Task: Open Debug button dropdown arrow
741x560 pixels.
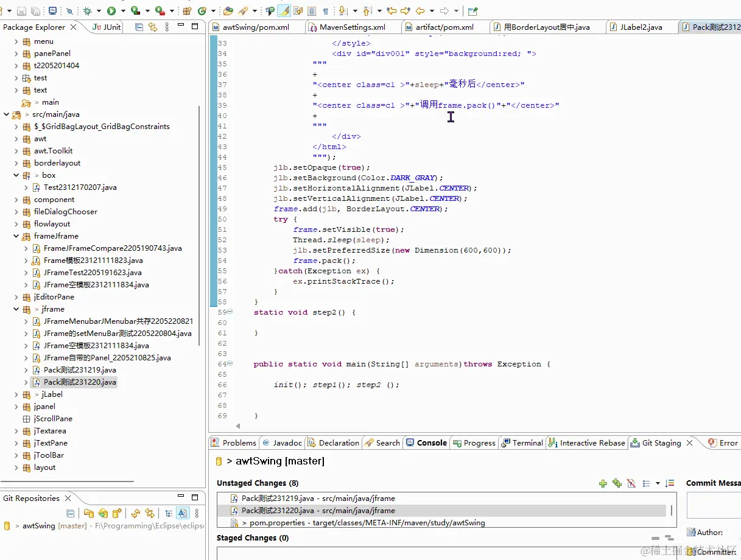Action: (x=98, y=11)
